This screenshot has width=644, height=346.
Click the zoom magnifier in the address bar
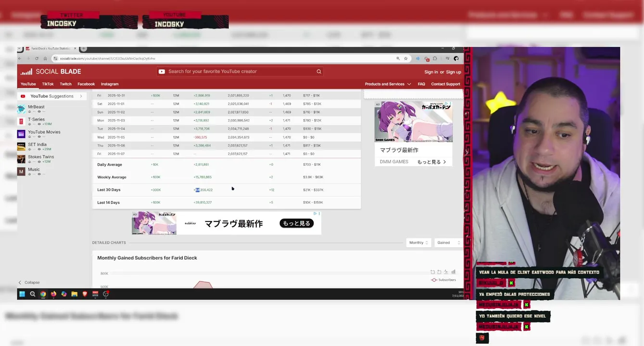398,59
